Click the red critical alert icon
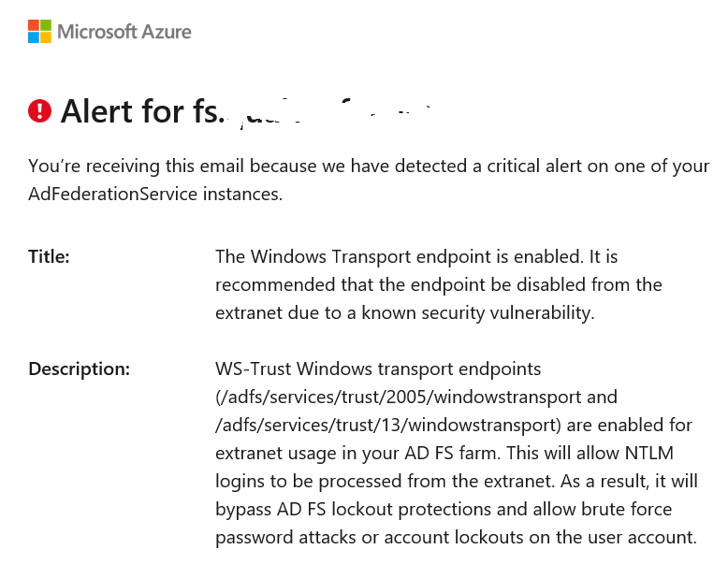 point(40,111)
